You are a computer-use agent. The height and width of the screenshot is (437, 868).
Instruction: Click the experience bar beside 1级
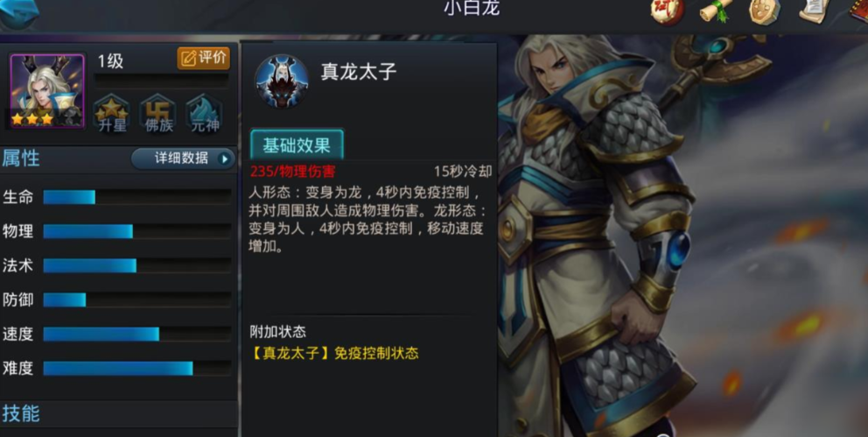pos(162,81)
